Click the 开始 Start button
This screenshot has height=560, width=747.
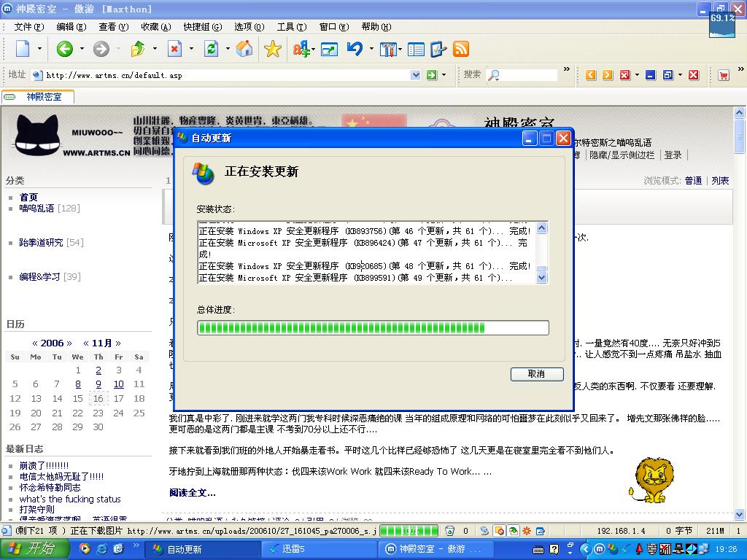click(x=34, y=549)
